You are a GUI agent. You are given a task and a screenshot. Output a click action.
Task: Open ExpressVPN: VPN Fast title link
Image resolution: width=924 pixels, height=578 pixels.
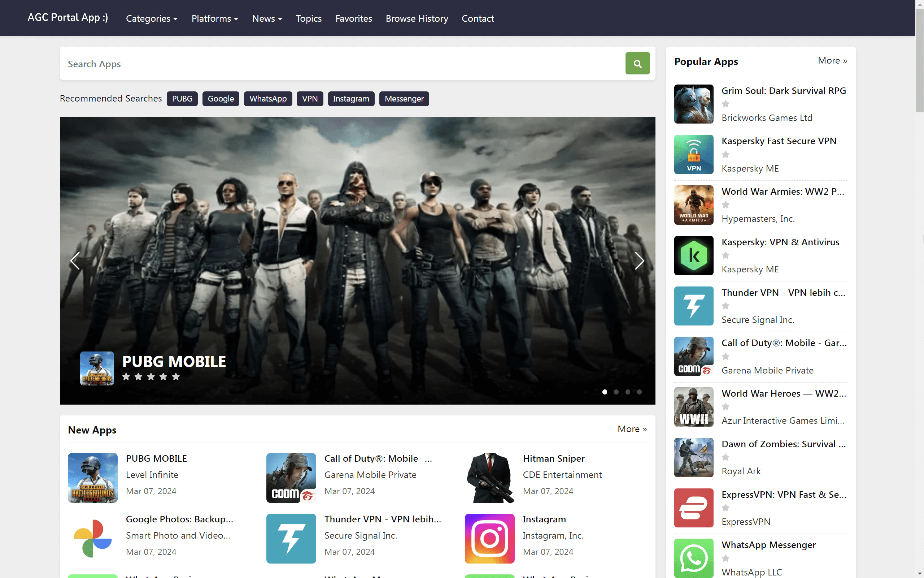pos(784,494)
